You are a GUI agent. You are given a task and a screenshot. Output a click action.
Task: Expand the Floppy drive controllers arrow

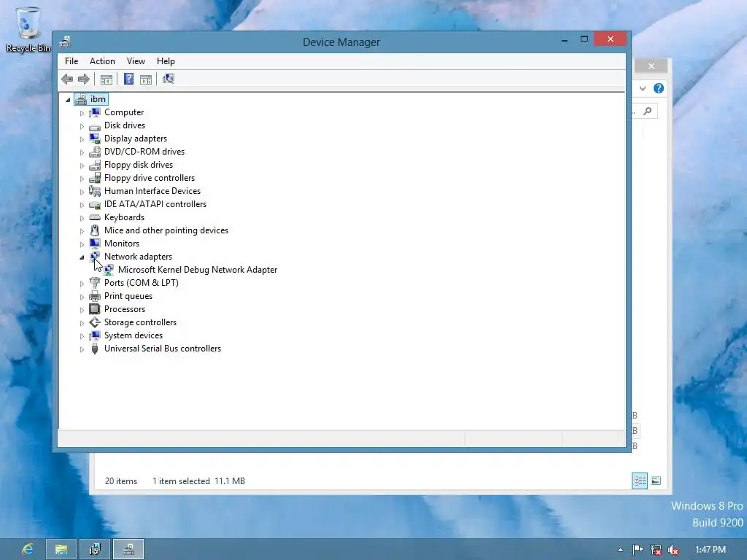pyautogui.click(x=82, y=179)
